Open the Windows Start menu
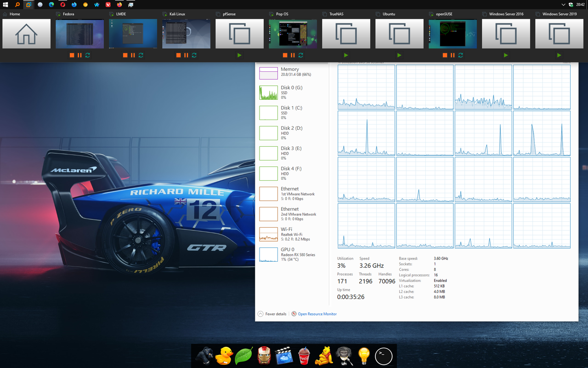Viewport: 588px width, 368px height. point(6,4)
